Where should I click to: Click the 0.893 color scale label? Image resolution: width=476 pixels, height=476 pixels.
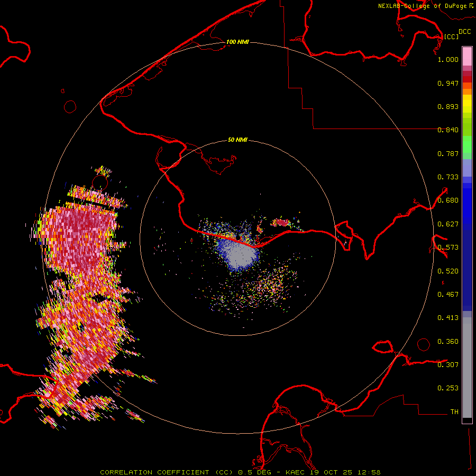click(448, 106)
